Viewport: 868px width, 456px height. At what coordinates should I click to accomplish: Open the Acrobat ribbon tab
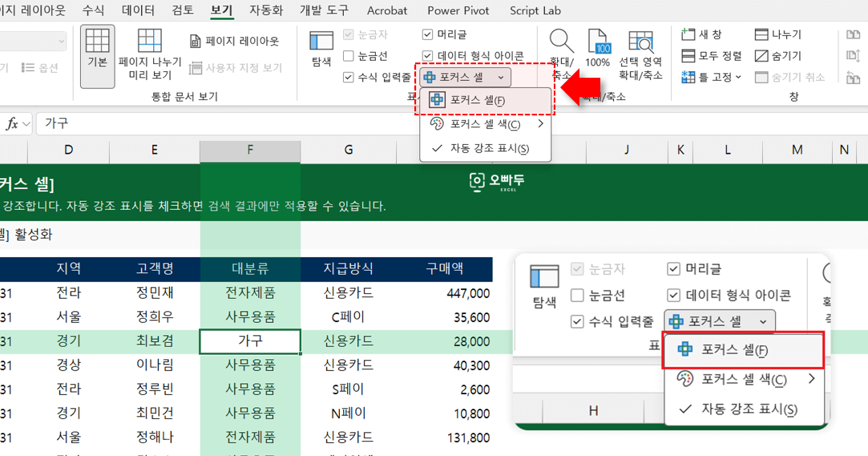387,10
